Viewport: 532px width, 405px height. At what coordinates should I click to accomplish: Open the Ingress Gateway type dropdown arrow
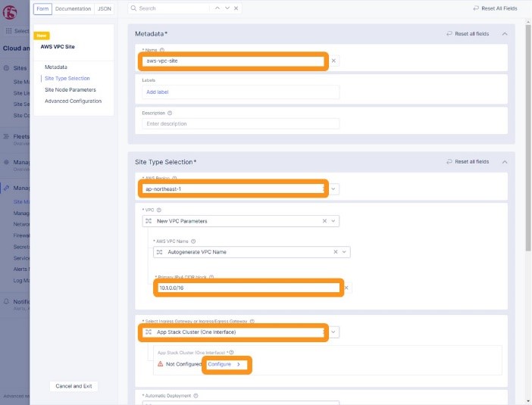(x=333, y=332)
